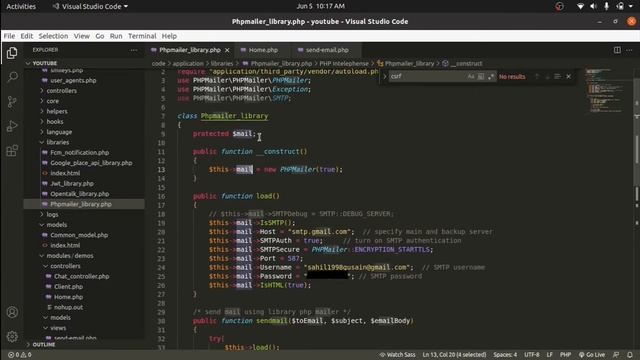Open the Wi-Fi icon in system tray
The image size is (640, 360).
[580, 6]
